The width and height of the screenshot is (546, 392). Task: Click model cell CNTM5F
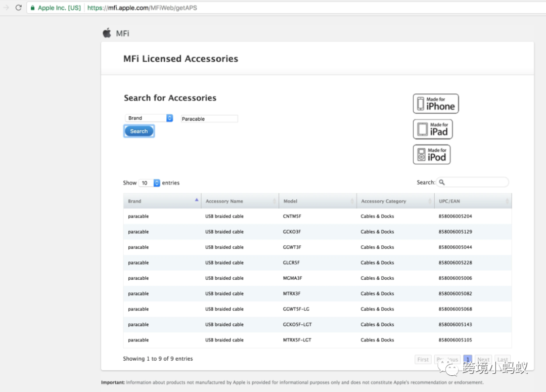(x=292, y=216)
